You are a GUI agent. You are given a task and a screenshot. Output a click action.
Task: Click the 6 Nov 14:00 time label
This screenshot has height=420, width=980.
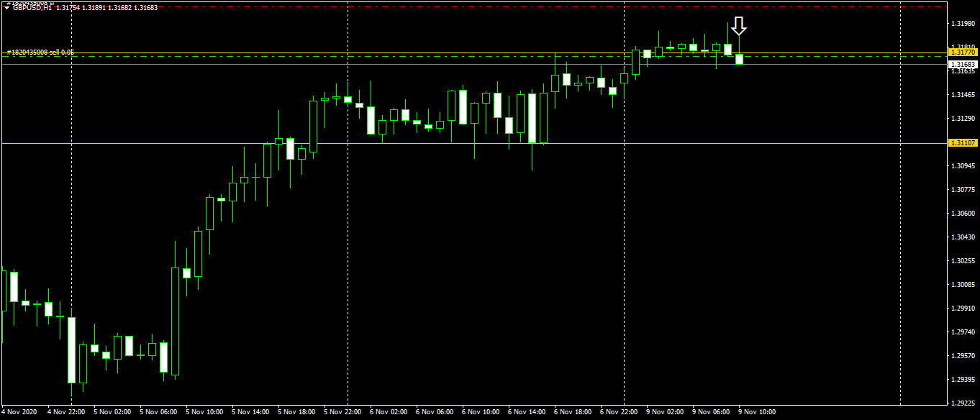(x=527, y=412)
